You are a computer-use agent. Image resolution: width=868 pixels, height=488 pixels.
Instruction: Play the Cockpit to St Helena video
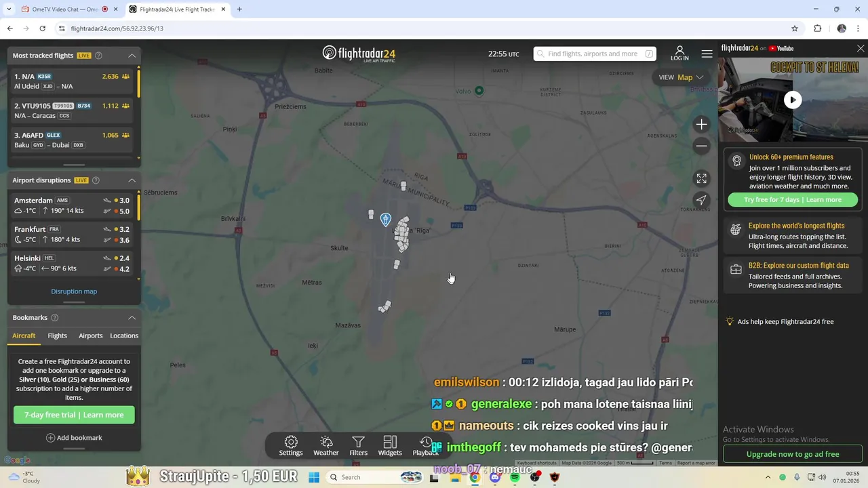tap(793, 100)
